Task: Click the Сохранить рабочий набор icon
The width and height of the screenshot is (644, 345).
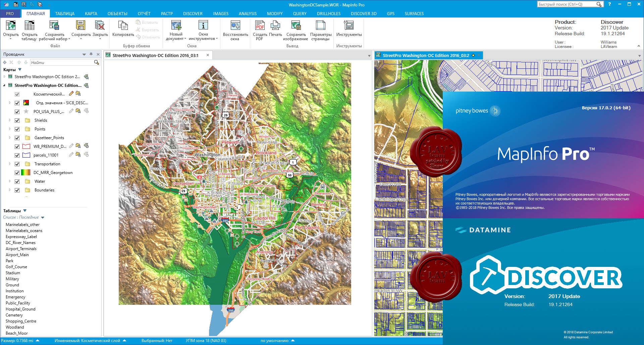Action: 54,25
